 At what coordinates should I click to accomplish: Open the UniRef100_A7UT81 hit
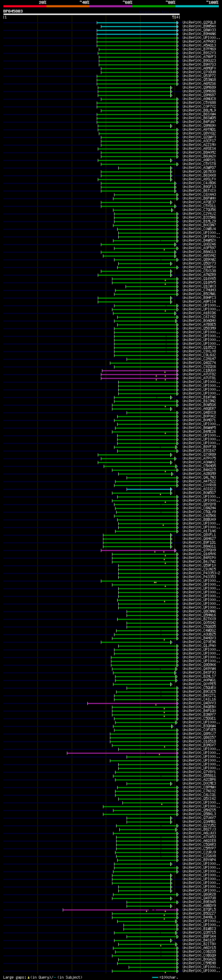point(199,378)
